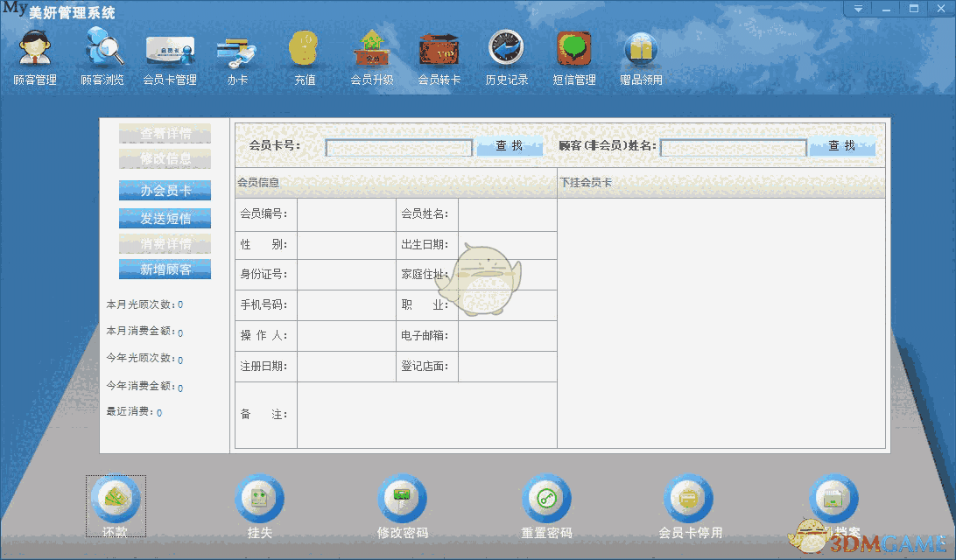Image resolution: width=956 pixels, height=560 pixels.
Task: Click the 会员姓名 value cell
Action: 507,214
